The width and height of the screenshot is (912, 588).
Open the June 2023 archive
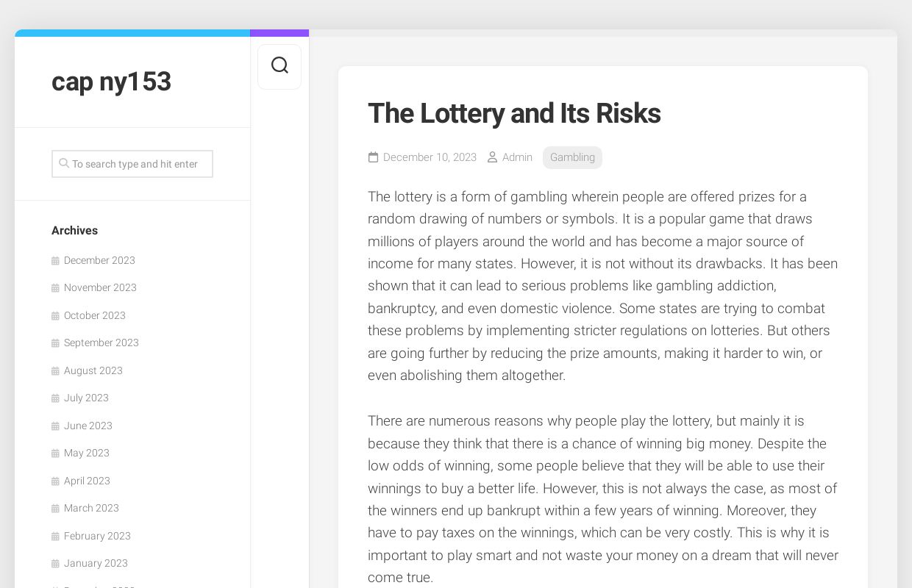click(x=88, y=426)
